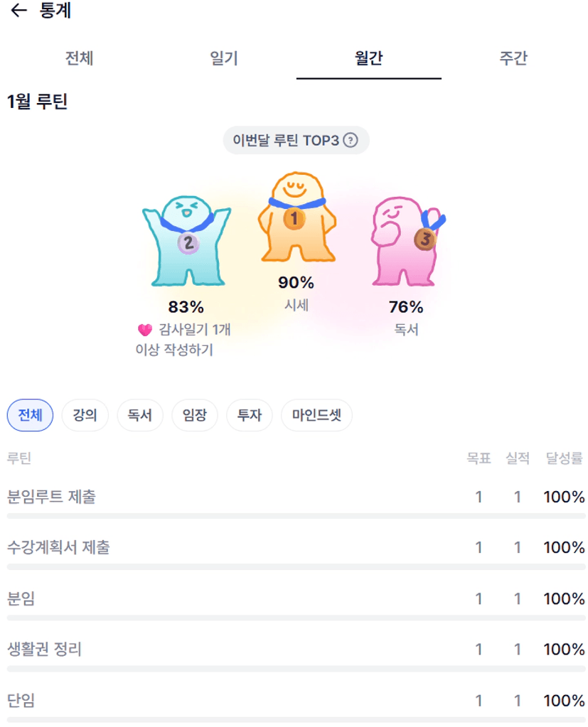Filter routines by 마인드셋 chip
The image size is (588, 727).
pyautogui.click(x=316, y=415)
